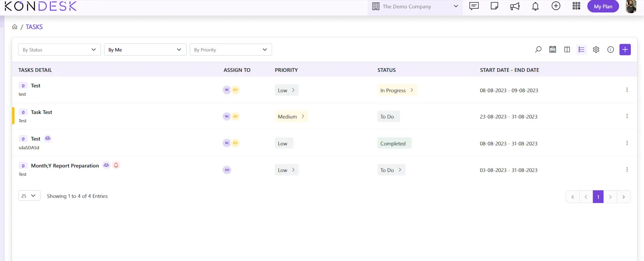Open the apps grid launcher
Image resolution: width=644 pixels, height=261 pixels.
(x=576, y=6)
